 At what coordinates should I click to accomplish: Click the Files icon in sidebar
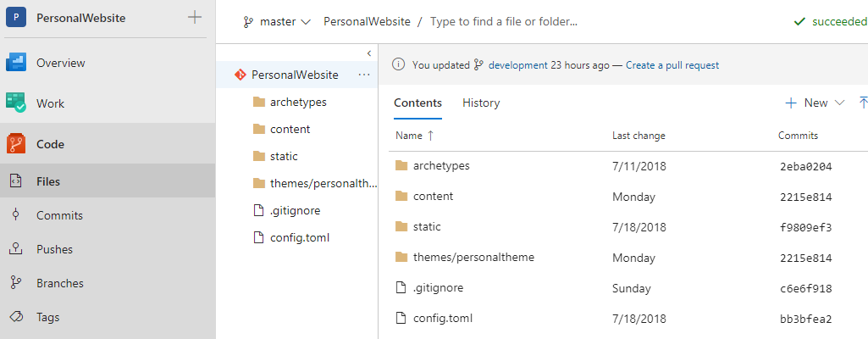[16, 181]
